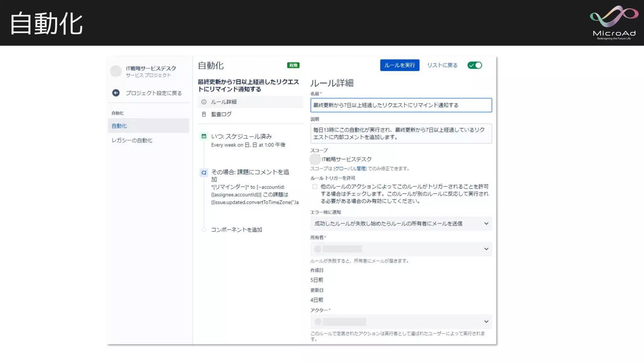
Task: Click the info icon beside ルール詳細
Action: (x=204, y=102)
